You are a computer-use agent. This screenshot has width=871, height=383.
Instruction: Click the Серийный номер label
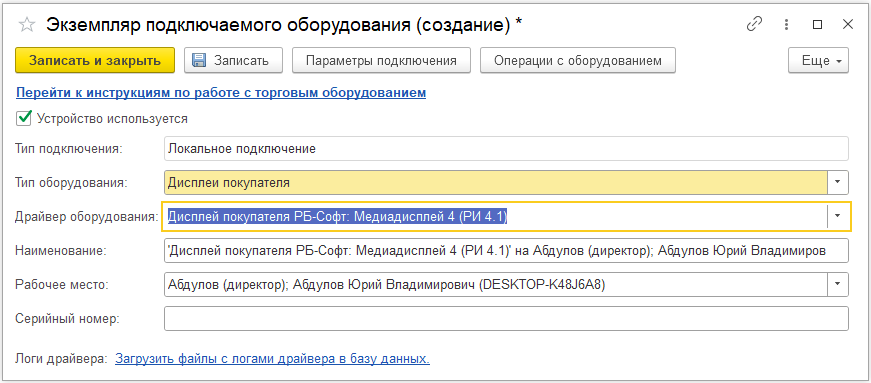click(x=68, y=319)
